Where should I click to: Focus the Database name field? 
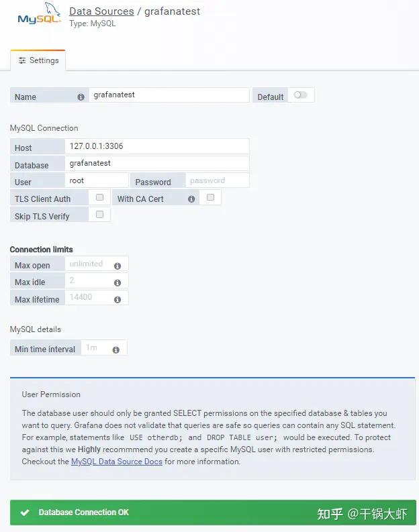coord(157,163)
